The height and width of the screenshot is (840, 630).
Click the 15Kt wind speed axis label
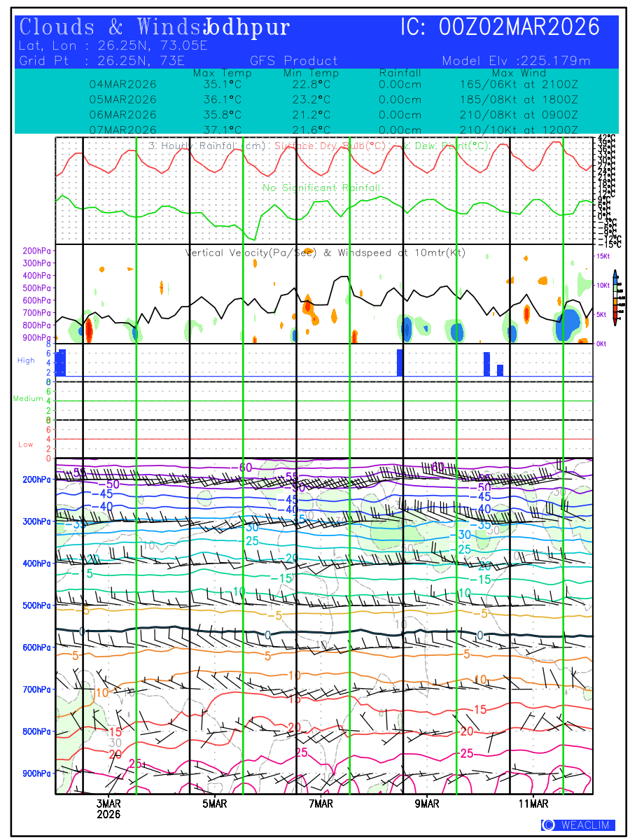[x=603, y=257]
